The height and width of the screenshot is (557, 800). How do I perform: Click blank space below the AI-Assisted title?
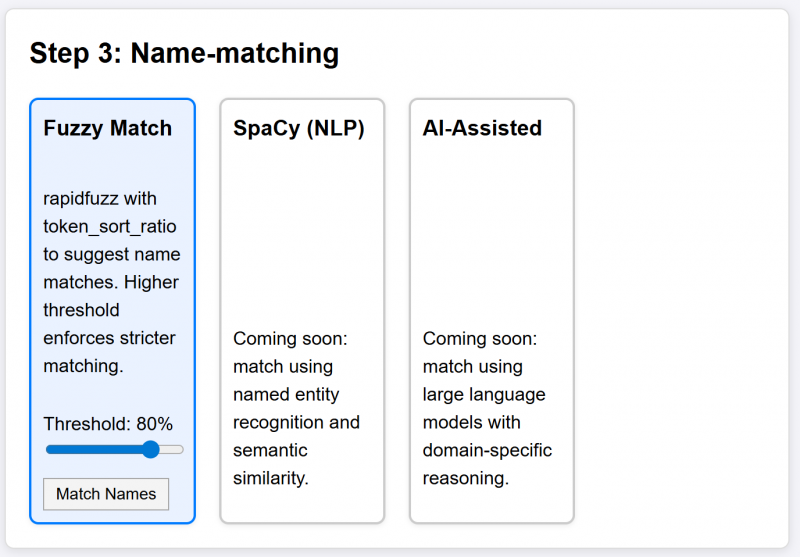coord(491,230)
